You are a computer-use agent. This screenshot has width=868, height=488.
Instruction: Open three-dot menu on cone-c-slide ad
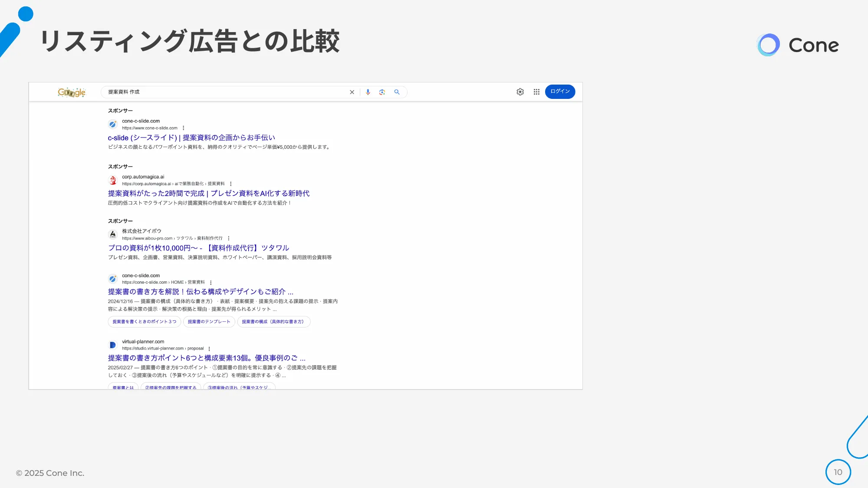pos(184,128)
